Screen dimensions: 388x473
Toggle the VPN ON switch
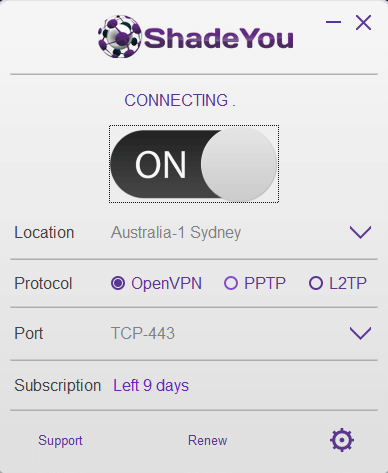click(x=194, y=164)
